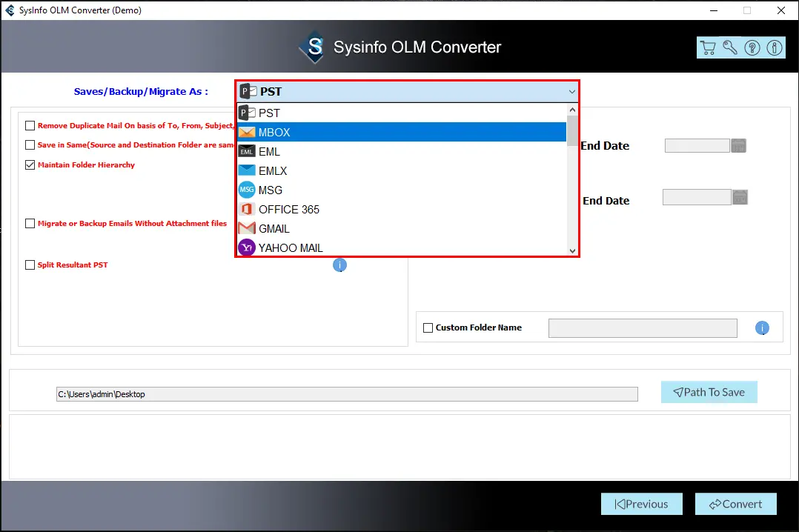Open the help question mark icon
This screenshot has height=532, width=799.
pyautogui.click(x=752, y=48)
